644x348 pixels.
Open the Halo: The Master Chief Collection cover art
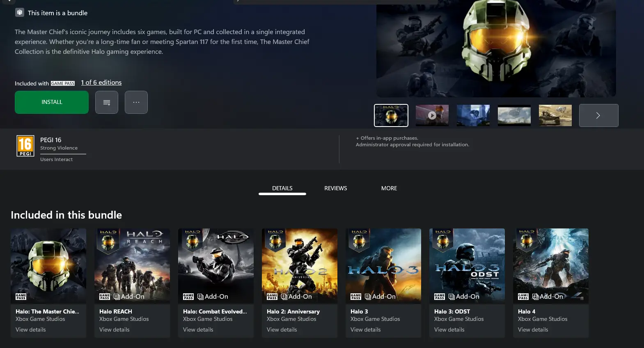tap(48, 266)
